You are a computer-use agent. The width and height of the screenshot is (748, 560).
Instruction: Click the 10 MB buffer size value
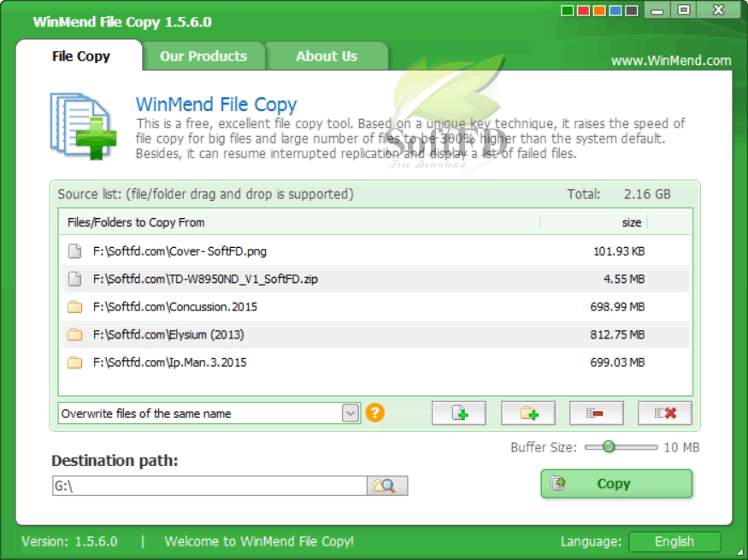point(681,447)
